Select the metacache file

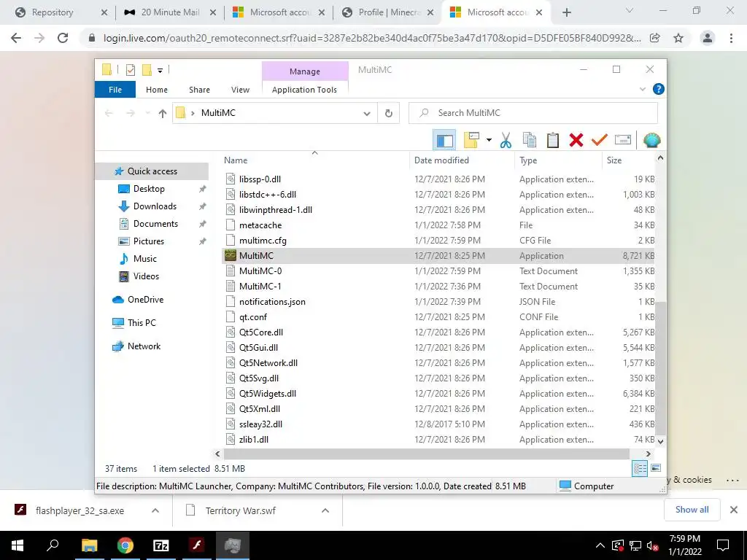click(438, 225)
